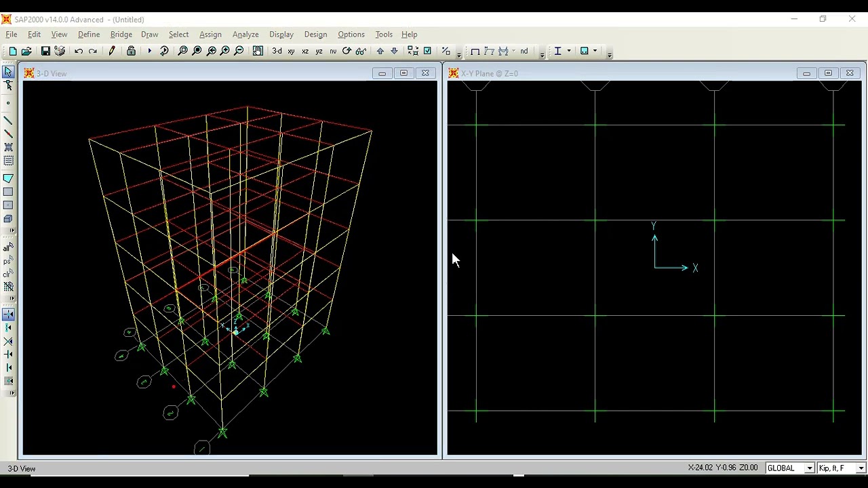This screenshot has height=488, width=868.
Task: Click the New Model icon
Action: coord(12,51)
